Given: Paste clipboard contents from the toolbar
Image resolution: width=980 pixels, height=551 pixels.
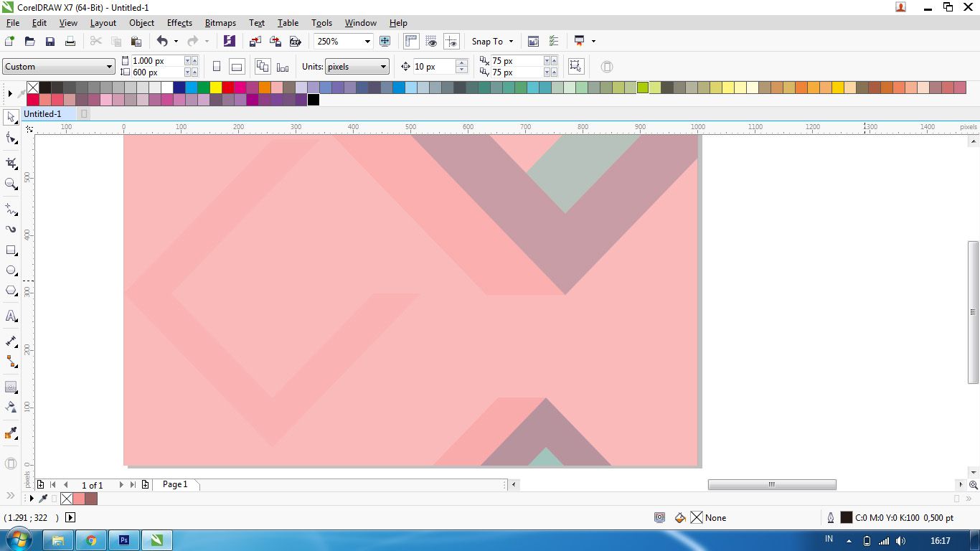Looking at the screenshot, I should (136, 42).
